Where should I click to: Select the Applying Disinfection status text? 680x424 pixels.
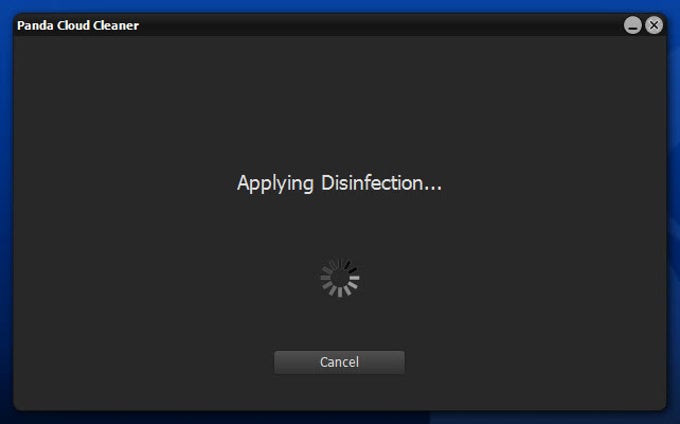(x=339, y=183)
